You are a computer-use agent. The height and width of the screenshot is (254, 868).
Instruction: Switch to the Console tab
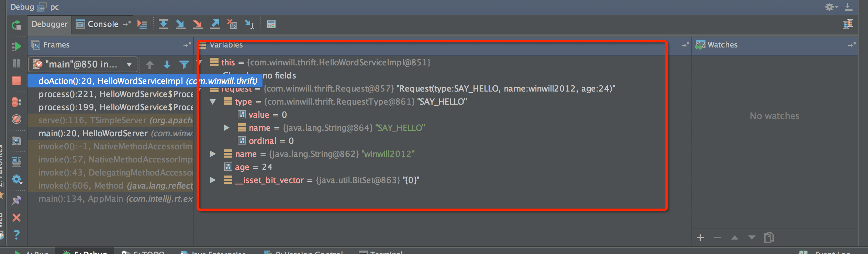tap(102, 24)
